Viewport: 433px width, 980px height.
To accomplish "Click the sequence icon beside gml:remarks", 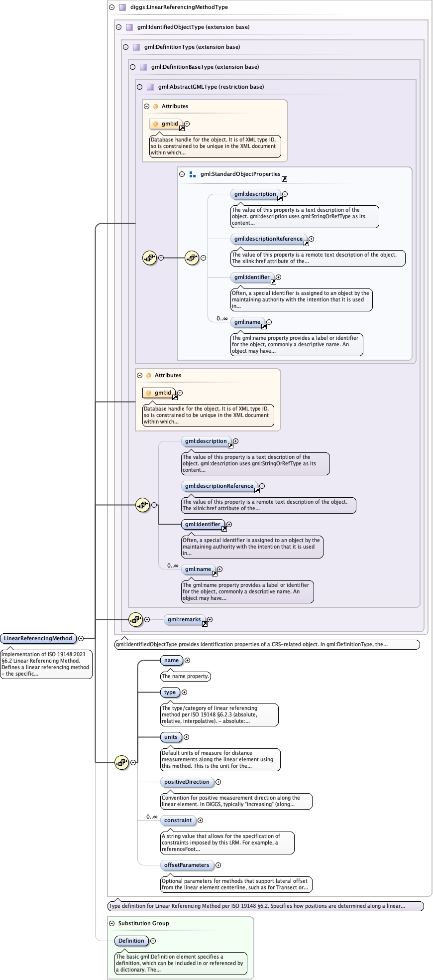I will 135,619.
